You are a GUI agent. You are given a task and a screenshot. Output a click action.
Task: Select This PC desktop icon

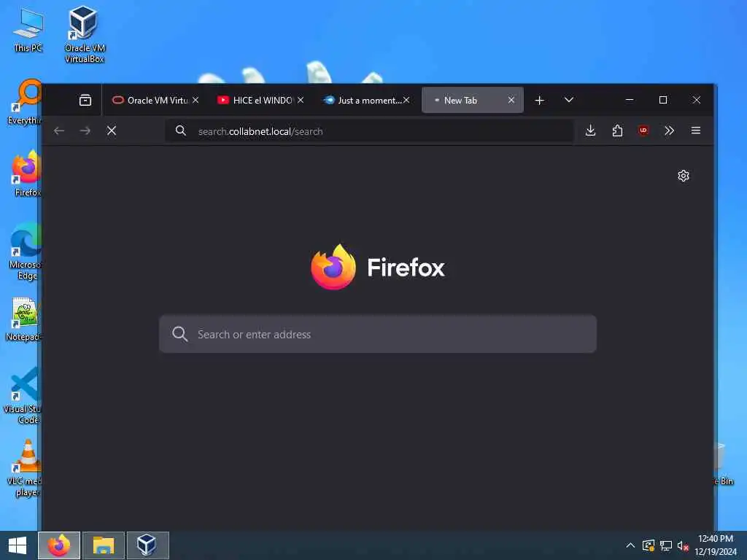(x=28, y=29)
